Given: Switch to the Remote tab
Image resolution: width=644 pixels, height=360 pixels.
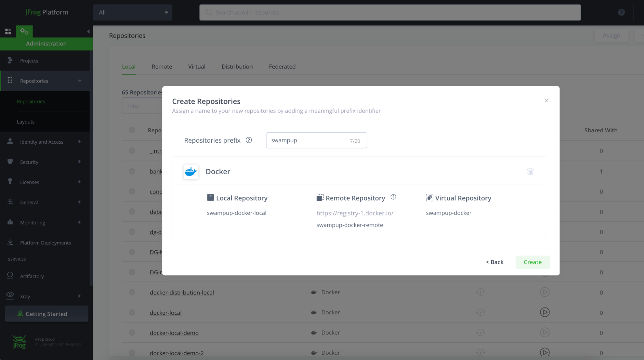Looking at the screenshot, I should pos(161,66).
